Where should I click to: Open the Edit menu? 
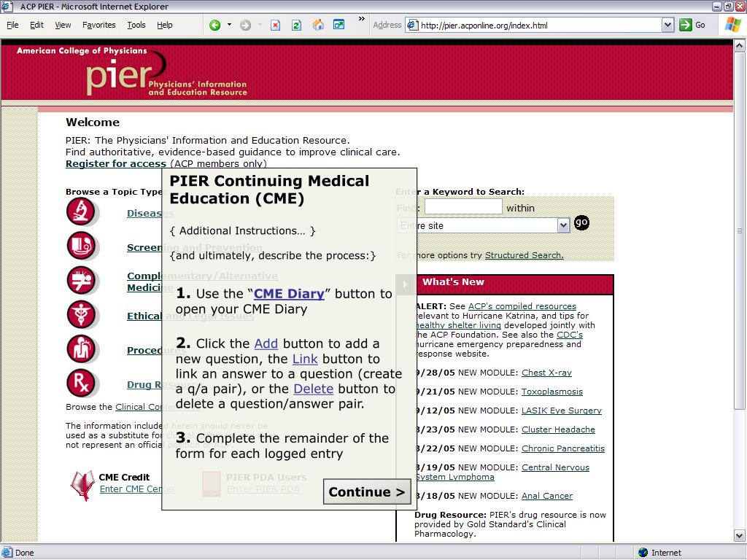click(36, 26)
